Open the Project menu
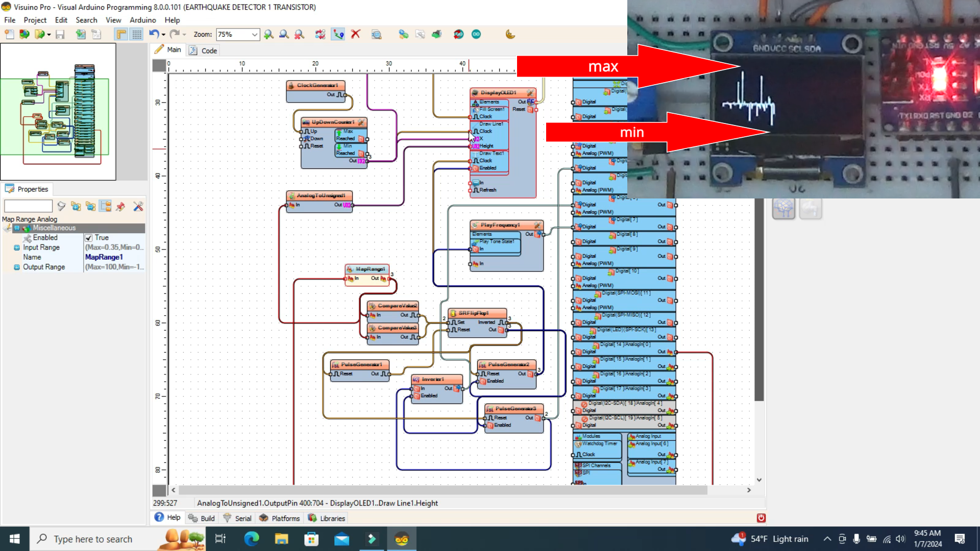 pyautogui.click(x=35, y=20)
